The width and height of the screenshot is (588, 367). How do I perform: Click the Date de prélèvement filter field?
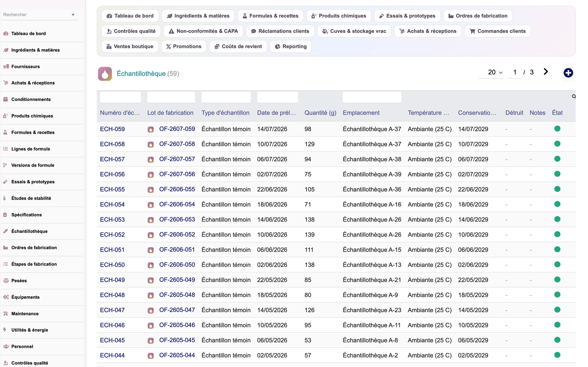[278, 97]
